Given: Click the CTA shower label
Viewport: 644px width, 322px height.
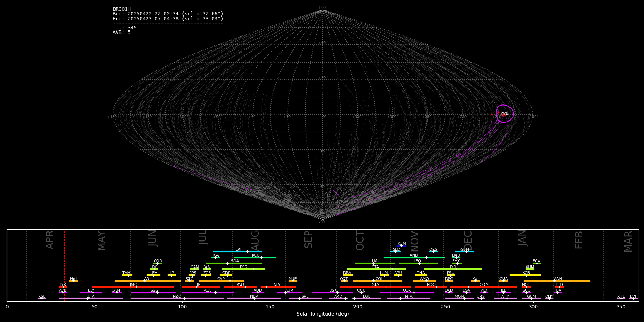Looking at the screenshot, I should 375,267.
